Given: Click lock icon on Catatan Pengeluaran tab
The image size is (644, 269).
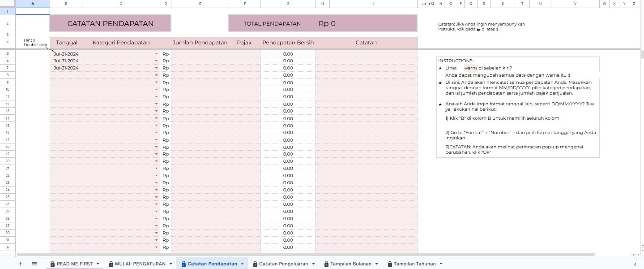Looking at the screenshot, I should pos(255,264).
